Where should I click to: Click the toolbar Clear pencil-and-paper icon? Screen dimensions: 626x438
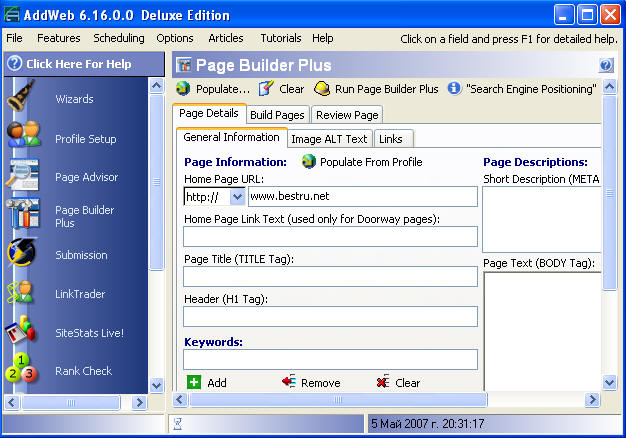pos(266,88)
